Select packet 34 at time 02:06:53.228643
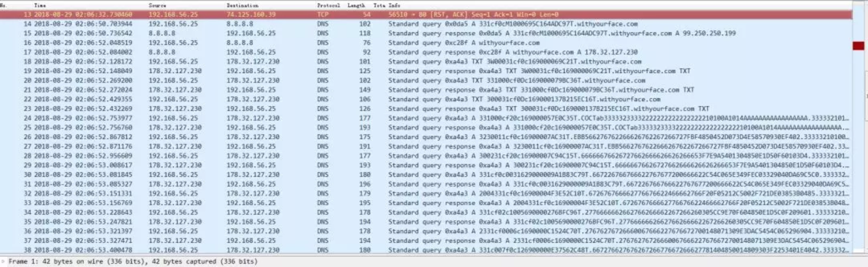The width and height of the screenshot is (868, 267). 426,212
